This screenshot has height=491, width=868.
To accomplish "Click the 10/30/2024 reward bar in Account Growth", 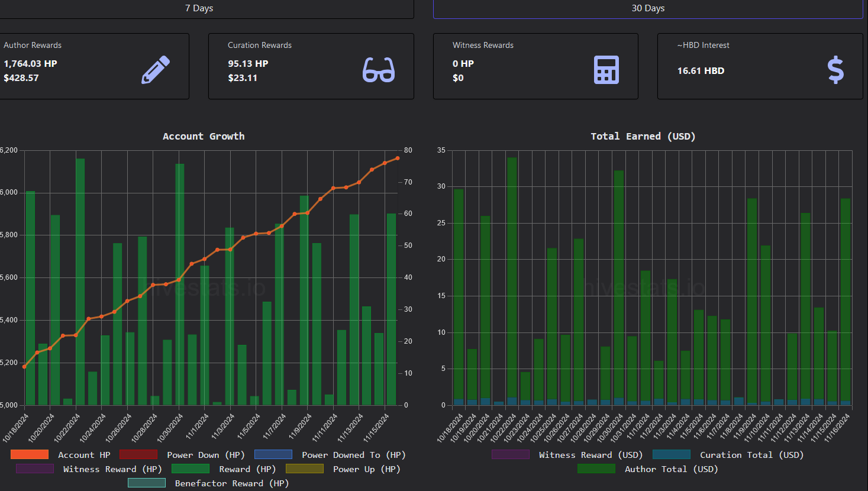I will [x=180, y=285].
